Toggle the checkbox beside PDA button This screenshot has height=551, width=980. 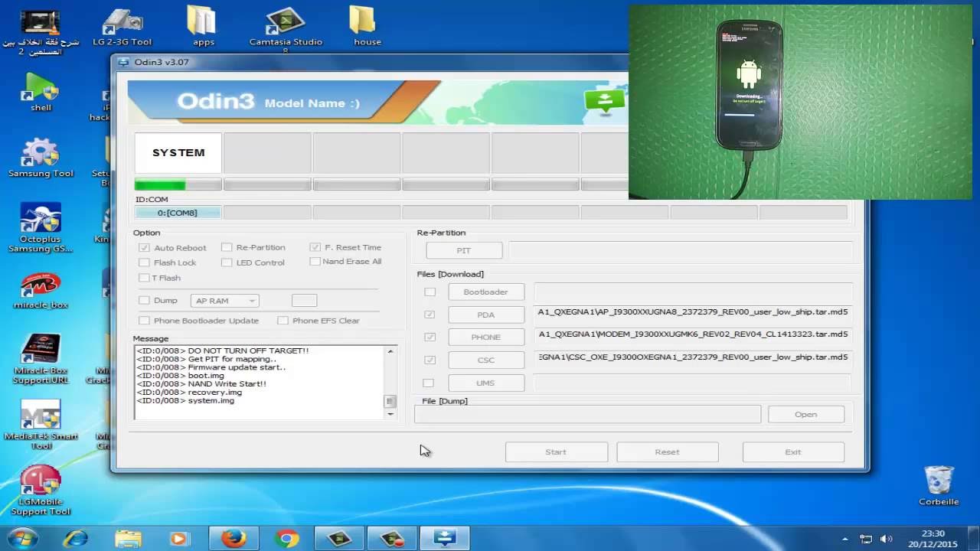tap(430, 315)
